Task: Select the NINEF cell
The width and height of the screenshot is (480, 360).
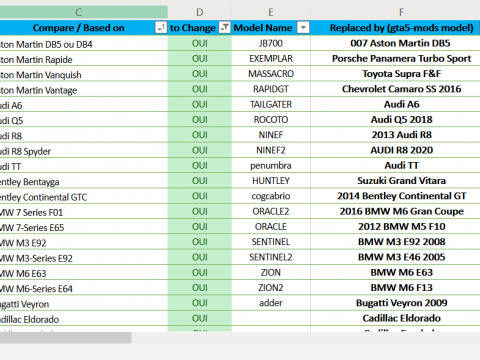Action: [x=271, y=135]
